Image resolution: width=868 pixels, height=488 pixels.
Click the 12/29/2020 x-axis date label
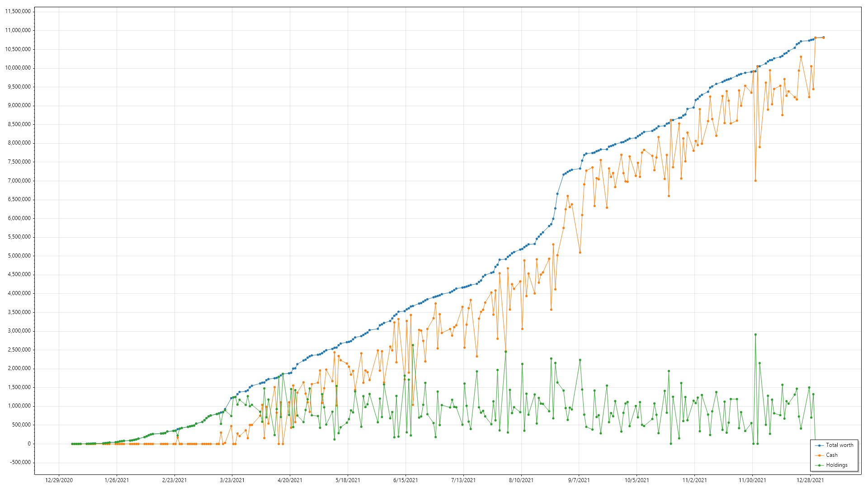(59, 480)
